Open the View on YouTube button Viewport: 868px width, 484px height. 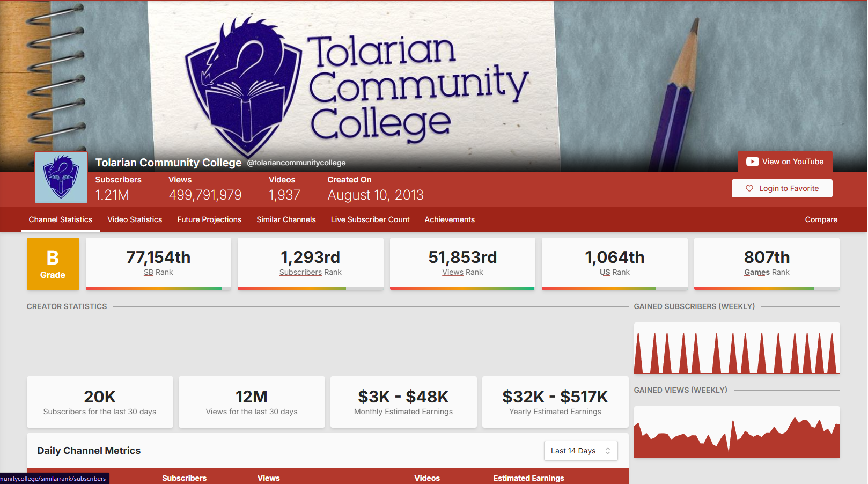pyautogui.click(x=785, y=162)
